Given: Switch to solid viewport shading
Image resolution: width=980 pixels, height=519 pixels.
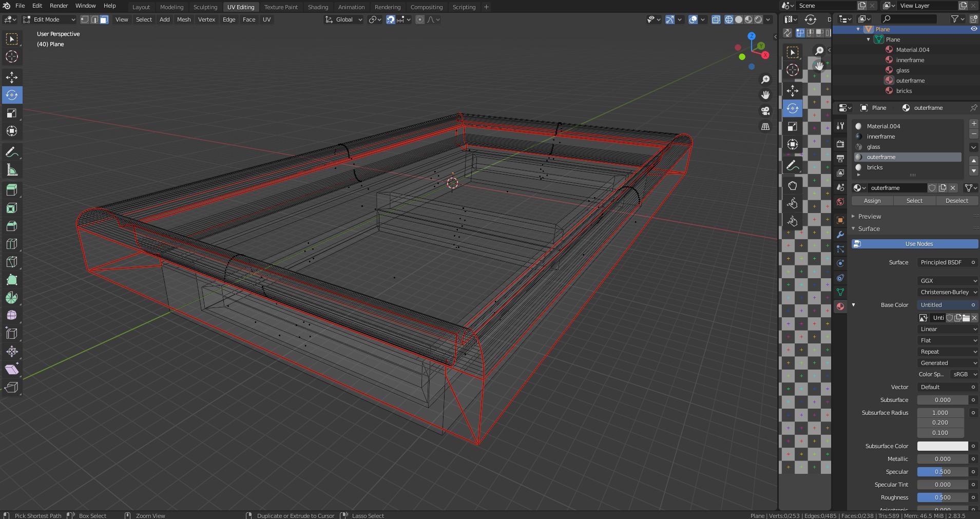Looking at the screenshot, I should [739, 20].
